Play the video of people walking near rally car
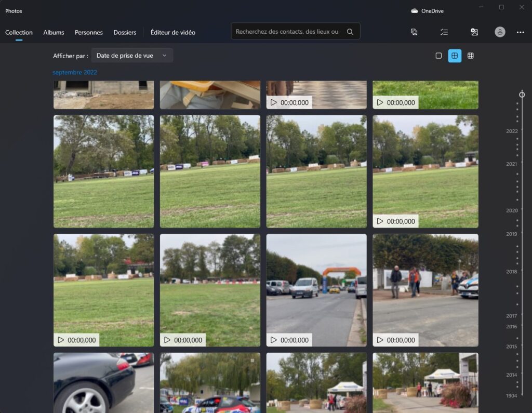The height and width of the screenshot is (413, 532). 425,290
